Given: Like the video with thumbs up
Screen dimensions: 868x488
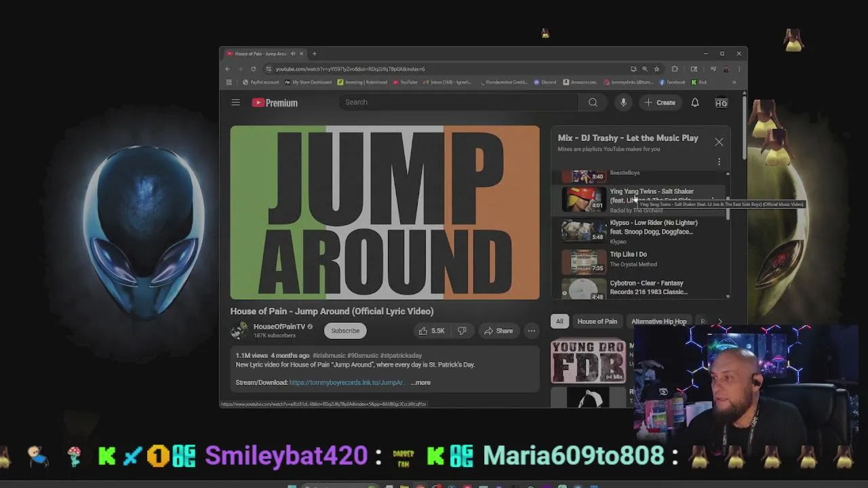Looking at the screenshot, I should [x=431, y=331].
